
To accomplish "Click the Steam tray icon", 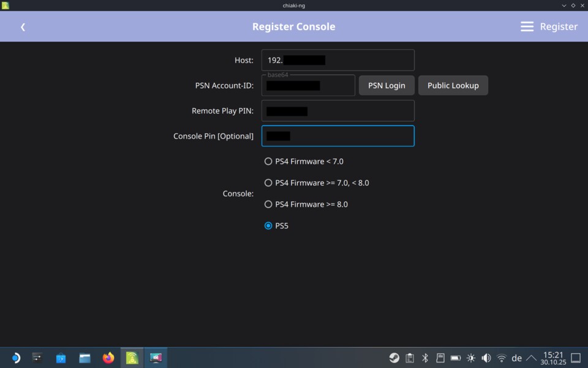I will click(x=394, y=358).
